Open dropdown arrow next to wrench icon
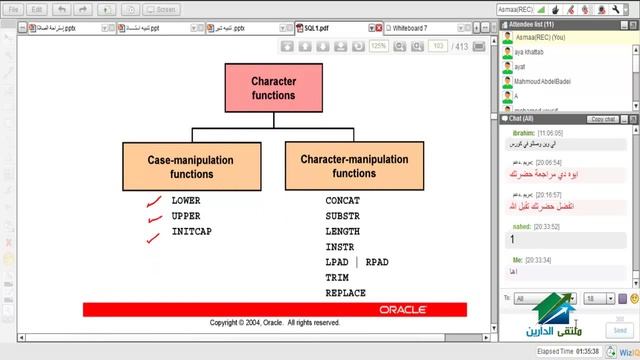 point(626,9)
